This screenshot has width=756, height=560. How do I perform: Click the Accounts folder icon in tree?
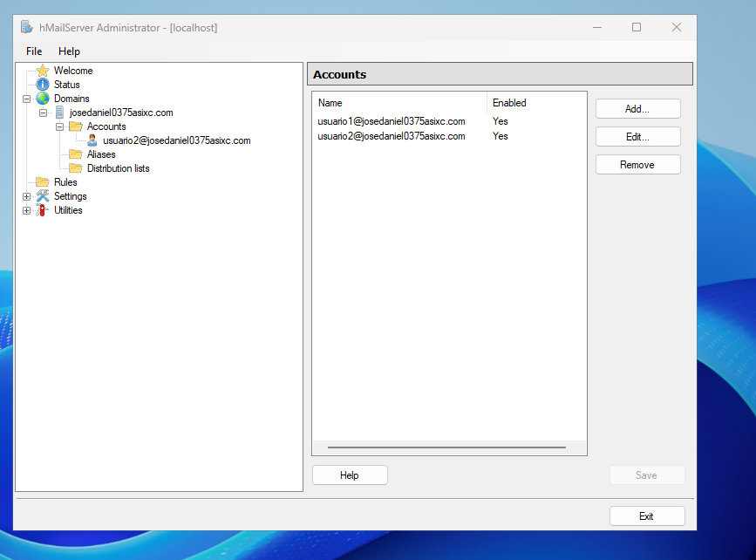point(76,126)
